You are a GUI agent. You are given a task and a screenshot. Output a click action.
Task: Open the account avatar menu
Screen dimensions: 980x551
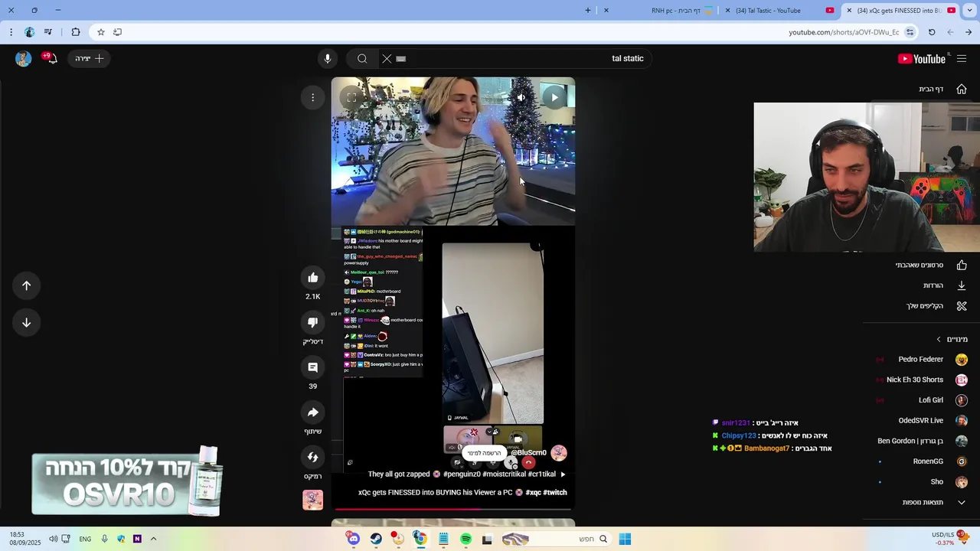[23, 58]
